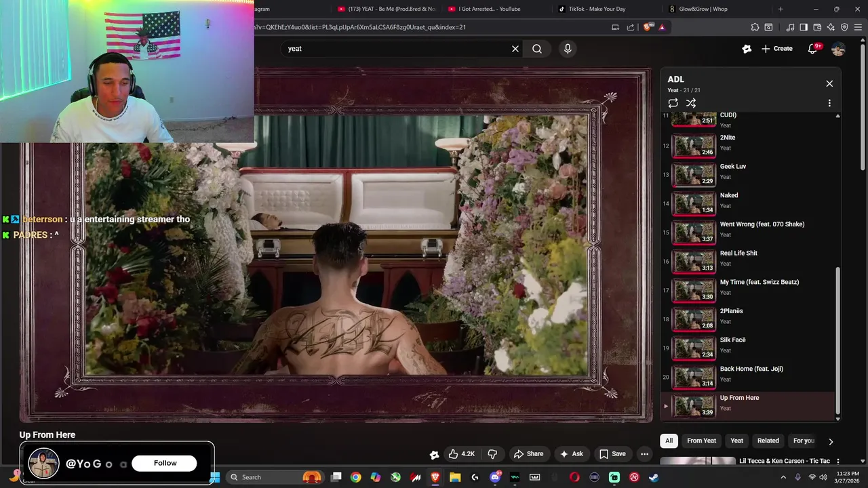Share the video
868x488 pixels.
528,454
